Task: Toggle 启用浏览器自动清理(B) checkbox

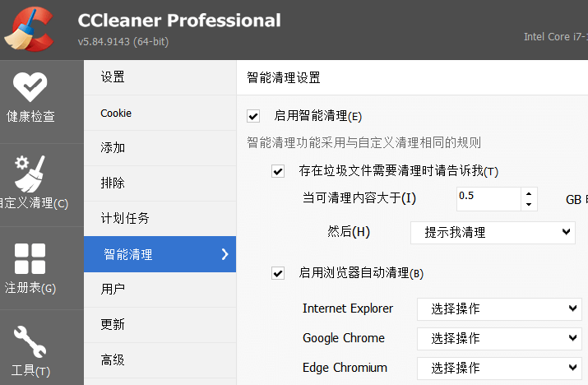Action: pyautogui.click(x=278, y=273)
